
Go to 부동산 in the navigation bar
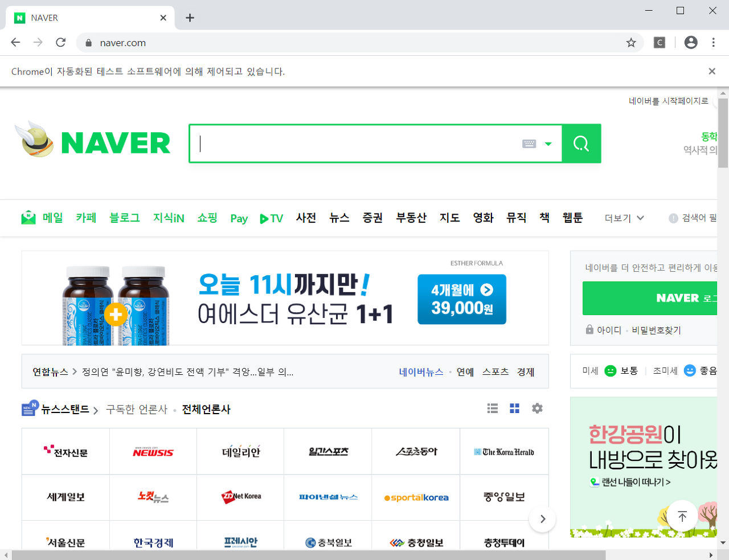click(x=411, y=218)
